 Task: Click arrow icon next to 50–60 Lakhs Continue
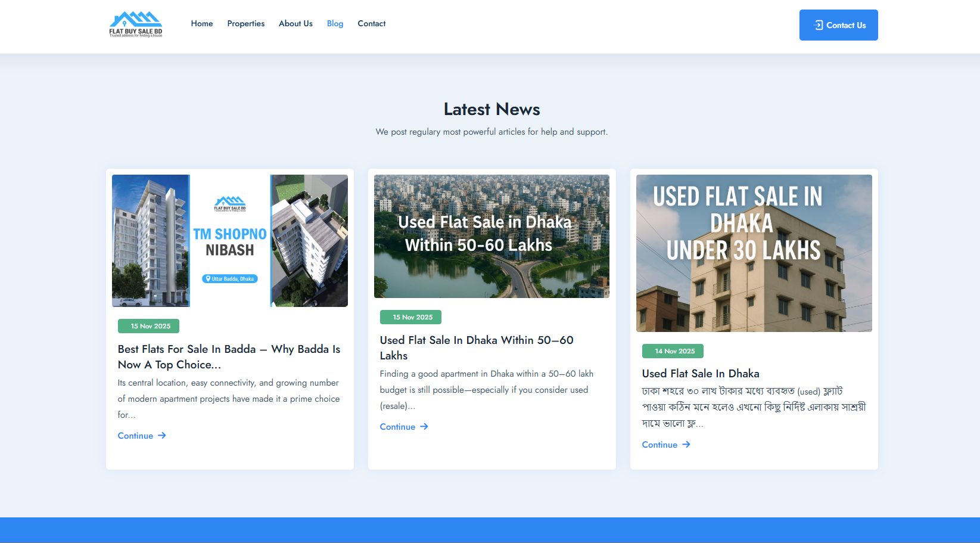point(424,427)
